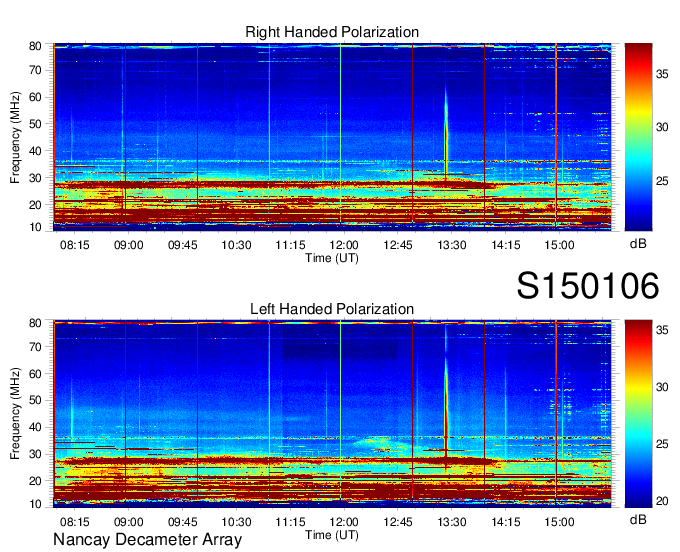Click Frequency (MHz) axis label of Right Handed plot
The height and width of the screenshot is (552, 680).
click(x=15, y=137)
